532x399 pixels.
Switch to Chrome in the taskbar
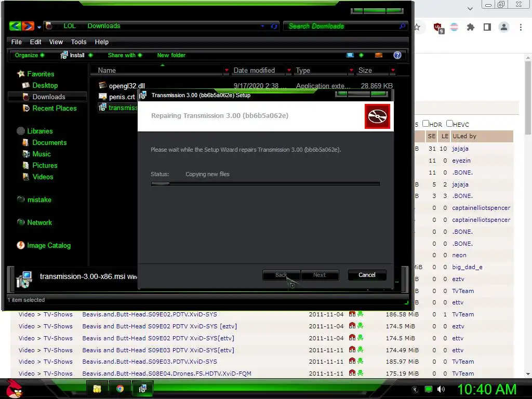click(120, 389)
